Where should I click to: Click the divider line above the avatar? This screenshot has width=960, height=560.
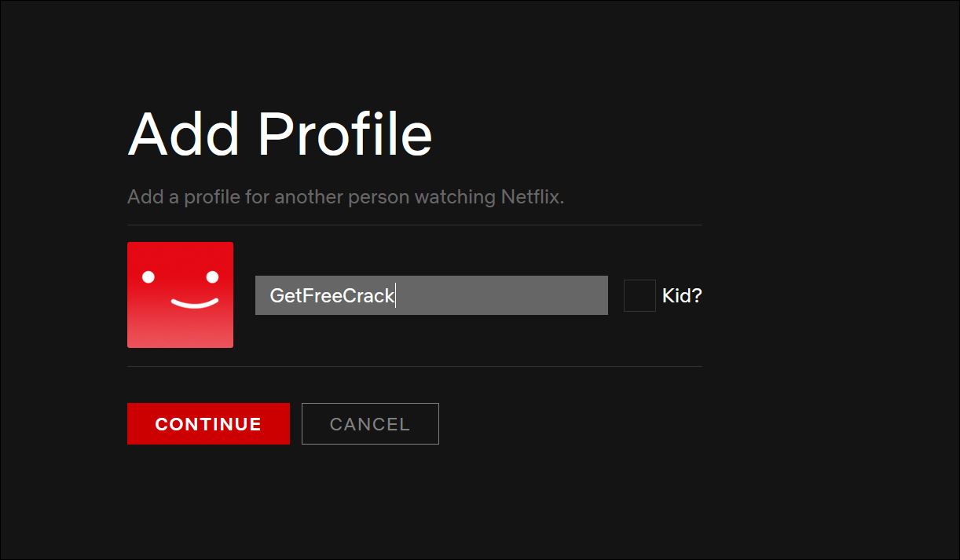coord(414,225)
